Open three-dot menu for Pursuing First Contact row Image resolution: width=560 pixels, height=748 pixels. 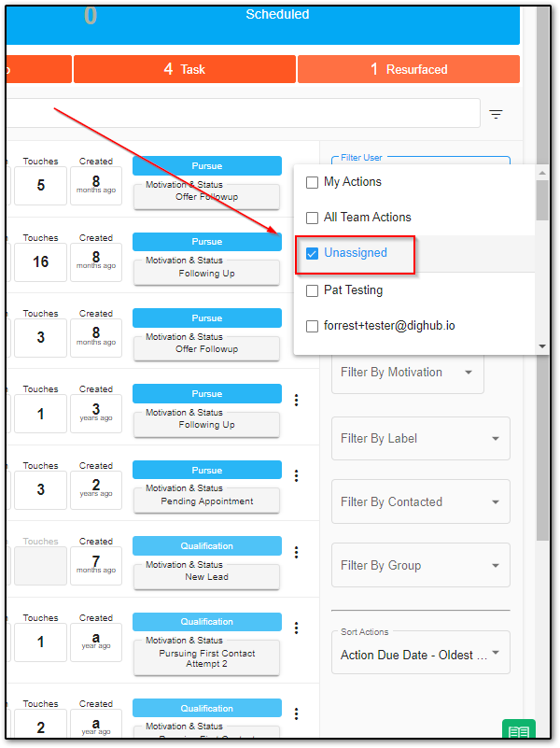click(x=297, y=628)
